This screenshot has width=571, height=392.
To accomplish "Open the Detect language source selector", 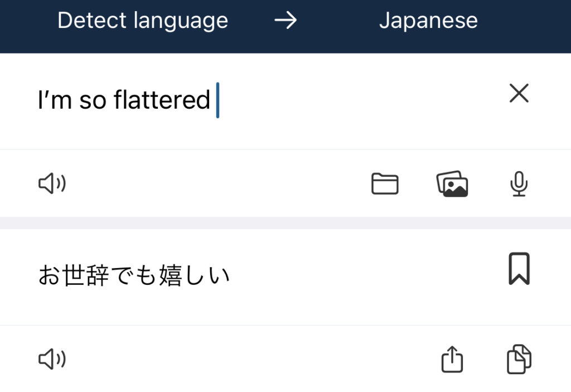I will [142, 21].
